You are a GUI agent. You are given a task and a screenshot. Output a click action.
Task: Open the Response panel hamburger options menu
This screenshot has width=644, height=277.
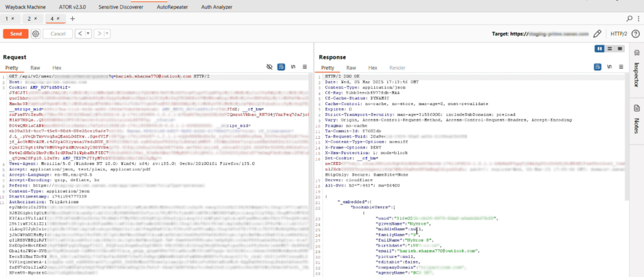(621, 67)
